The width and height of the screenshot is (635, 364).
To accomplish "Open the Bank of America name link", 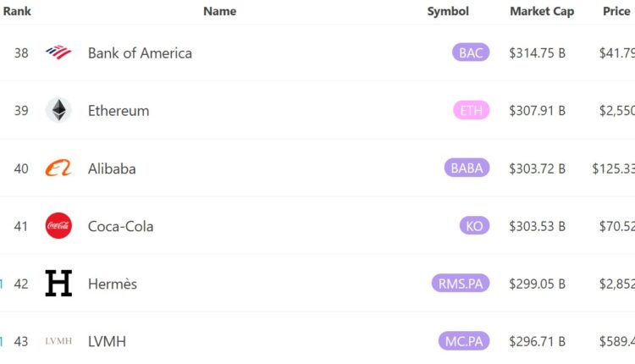I will 140,52.
